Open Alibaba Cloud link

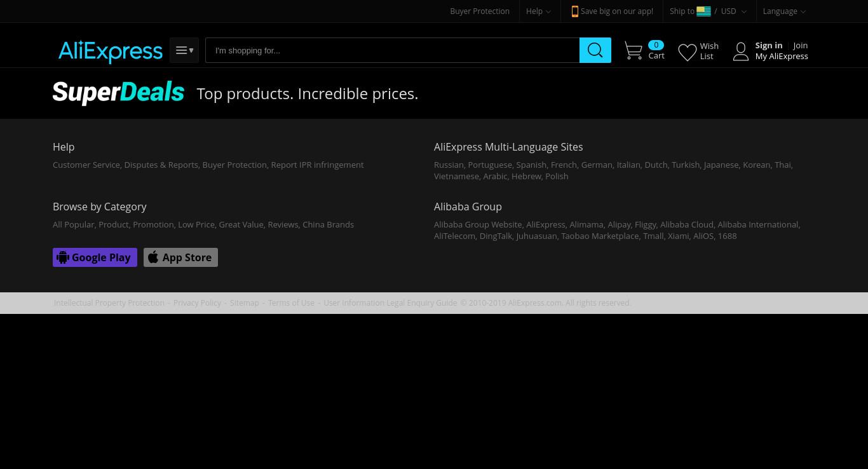687,224
